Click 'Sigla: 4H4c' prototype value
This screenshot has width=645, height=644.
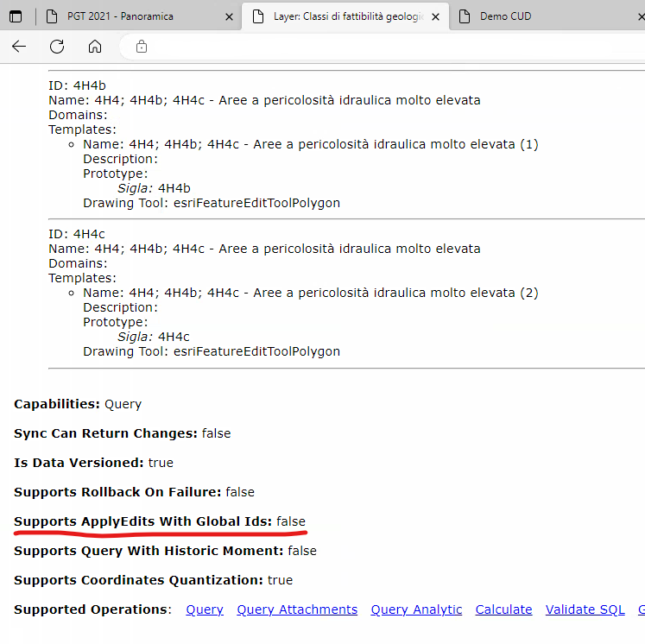[x=154, y=337]
